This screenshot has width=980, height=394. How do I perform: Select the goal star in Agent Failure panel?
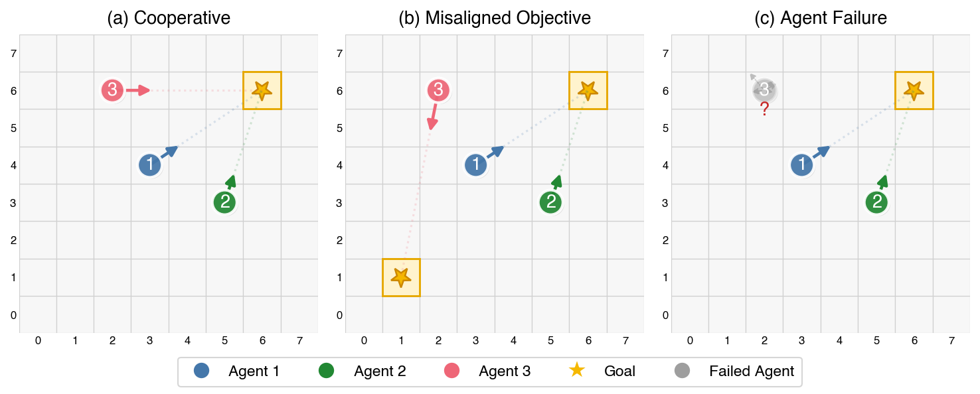tap(914, 90)
